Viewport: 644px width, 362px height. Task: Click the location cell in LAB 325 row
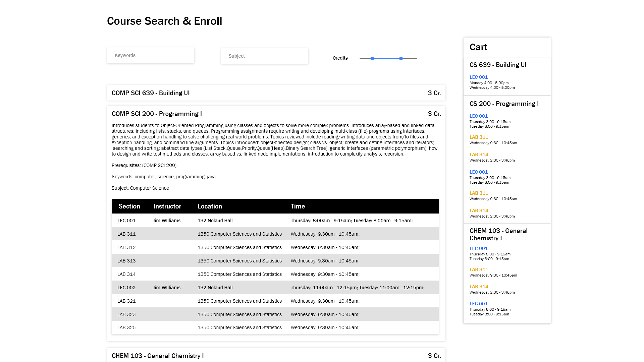[239, 327]
